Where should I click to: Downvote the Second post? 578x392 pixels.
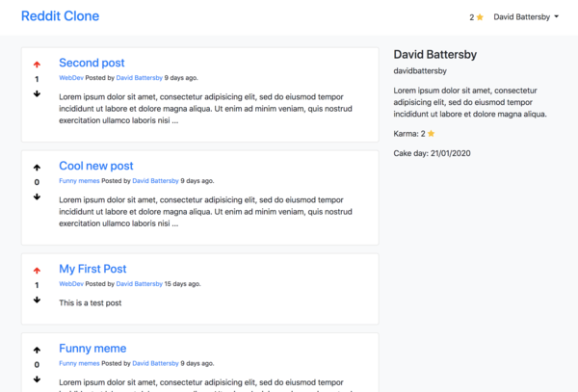37,93
